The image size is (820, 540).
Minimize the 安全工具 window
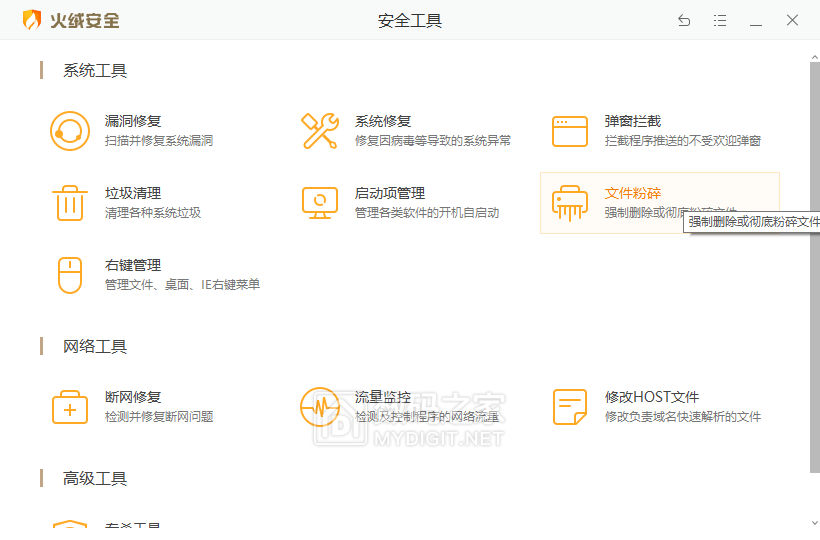pos(756,20)
